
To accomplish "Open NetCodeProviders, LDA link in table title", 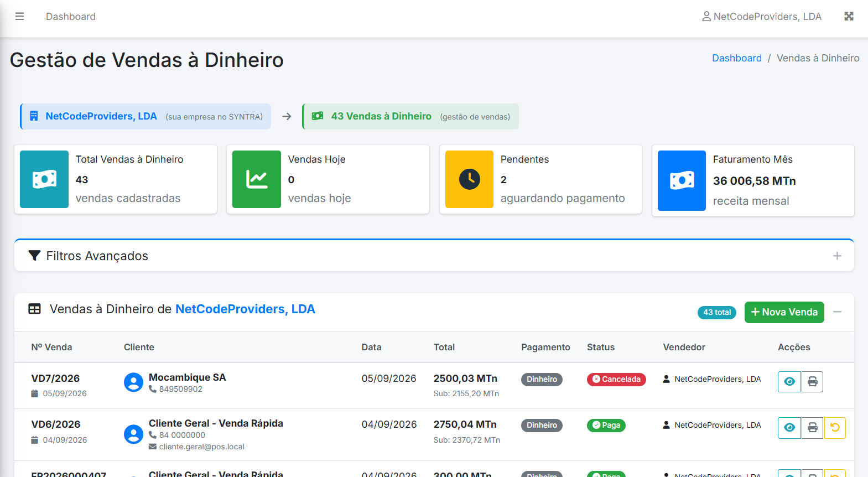I will [x=245, y=309].
